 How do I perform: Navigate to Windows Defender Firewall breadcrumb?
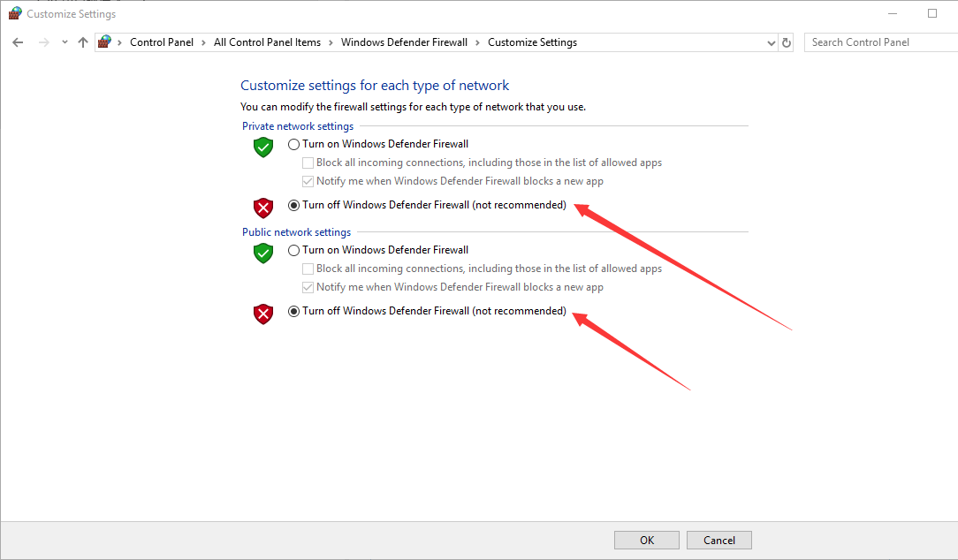coord(404,42)
